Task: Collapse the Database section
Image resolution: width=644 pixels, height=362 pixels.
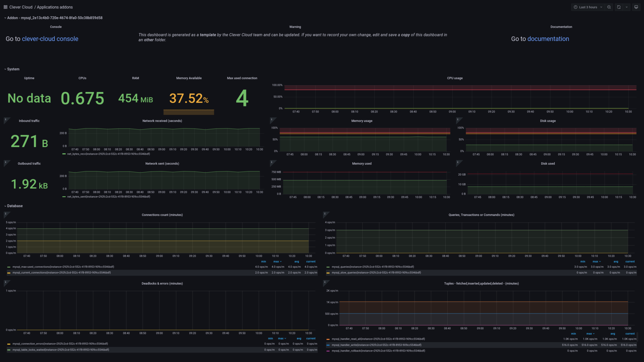Action: point(14,206)
